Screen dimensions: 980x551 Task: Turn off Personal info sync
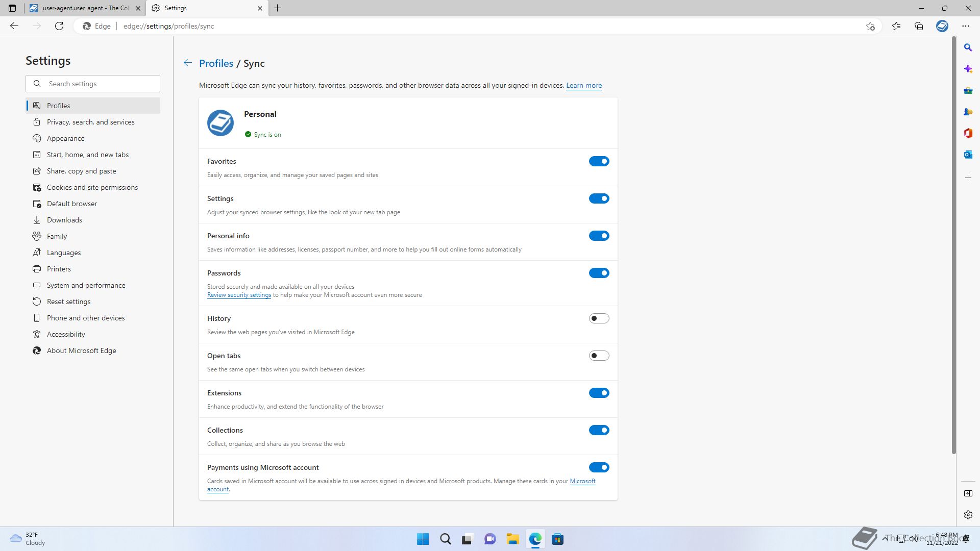(x=599, y=236)
